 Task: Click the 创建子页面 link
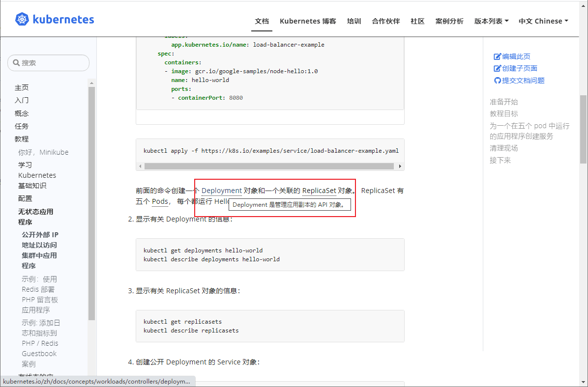519,69
